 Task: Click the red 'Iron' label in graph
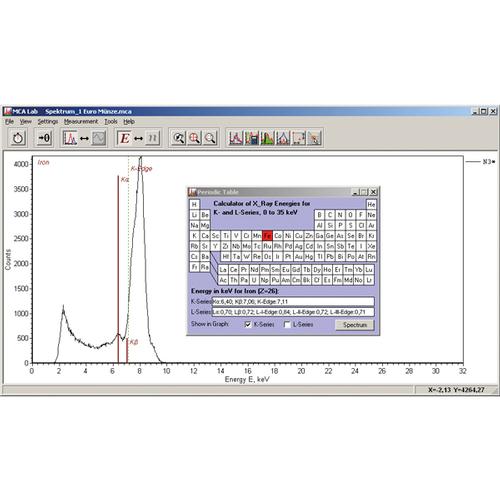pos(43,162)
